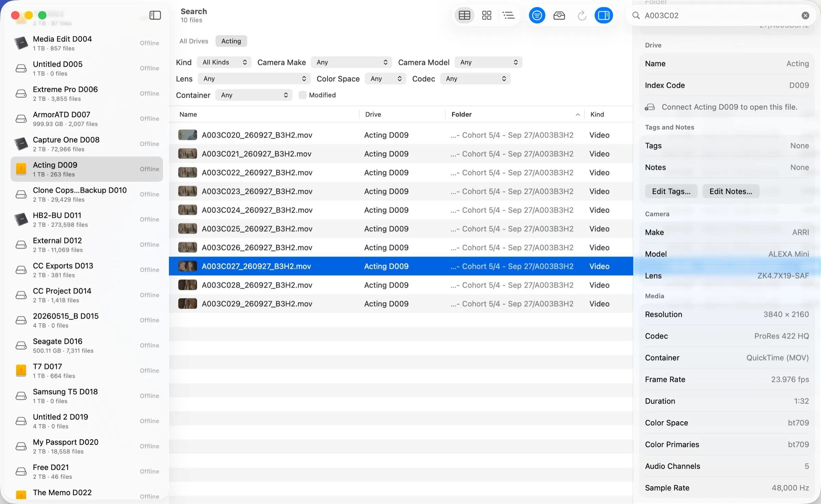
Task: Click the Edit Notes… button
Action: (x=731, y=191)
